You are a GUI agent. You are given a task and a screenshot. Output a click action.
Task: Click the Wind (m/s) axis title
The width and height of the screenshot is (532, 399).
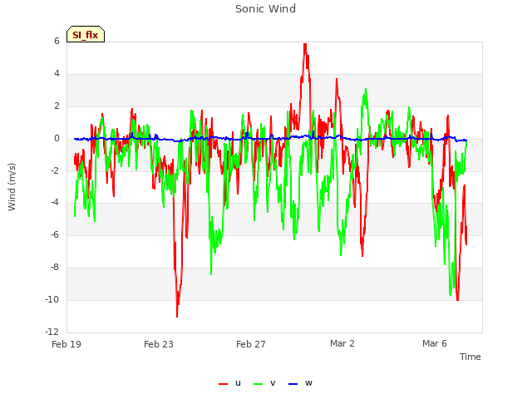tap(12, 187)
